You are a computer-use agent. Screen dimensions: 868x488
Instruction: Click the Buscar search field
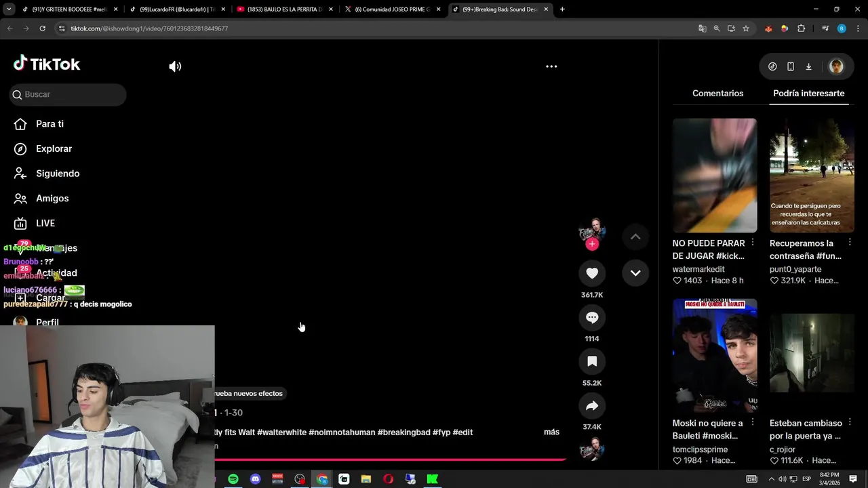point(68,94)
